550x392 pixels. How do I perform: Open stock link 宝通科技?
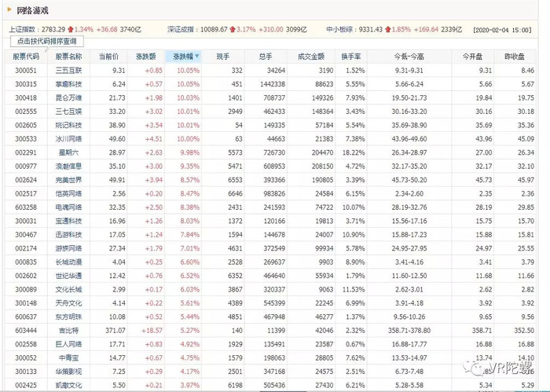click(69, 221)
